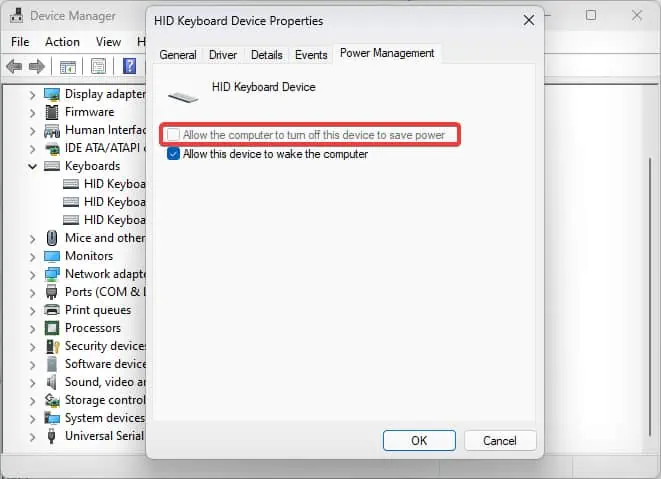Image resolution: width=661 pixels, height=479 pixels.
Task: Click the Security devices key icon
Action: click(x=52, y=346)
